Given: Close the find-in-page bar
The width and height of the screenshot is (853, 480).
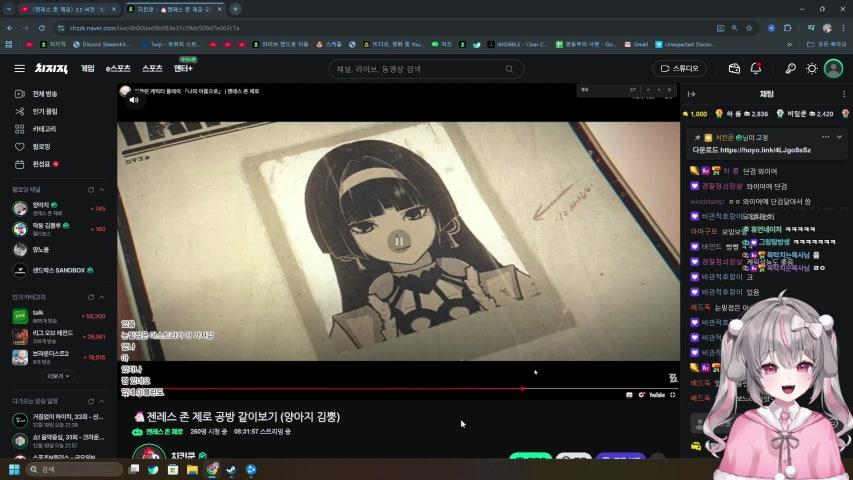Looking at the screenshot, I should 670,90.
